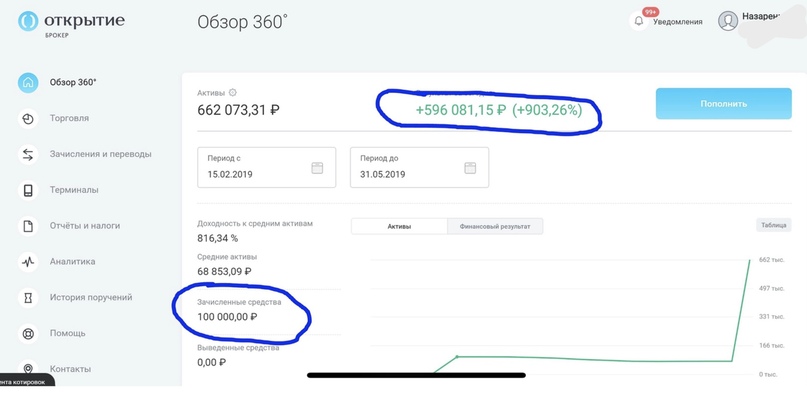Open calendar icon in Период до field

(x=470, y=168)
